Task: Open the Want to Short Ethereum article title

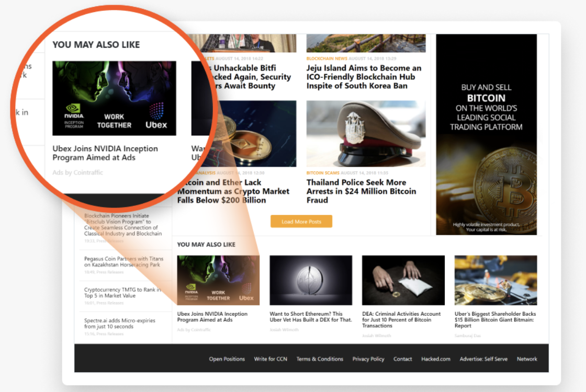Action: click(x=311, y=317)
